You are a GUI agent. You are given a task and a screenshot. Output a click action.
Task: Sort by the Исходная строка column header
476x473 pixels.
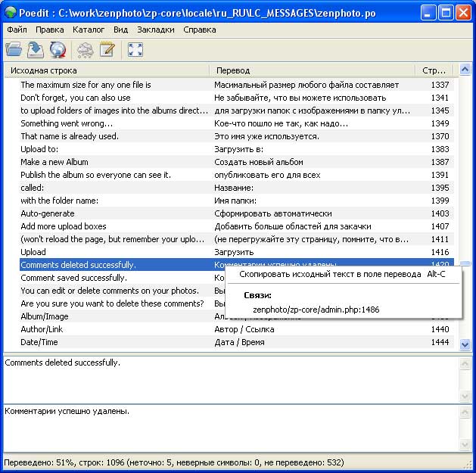(x=107, y=70)
